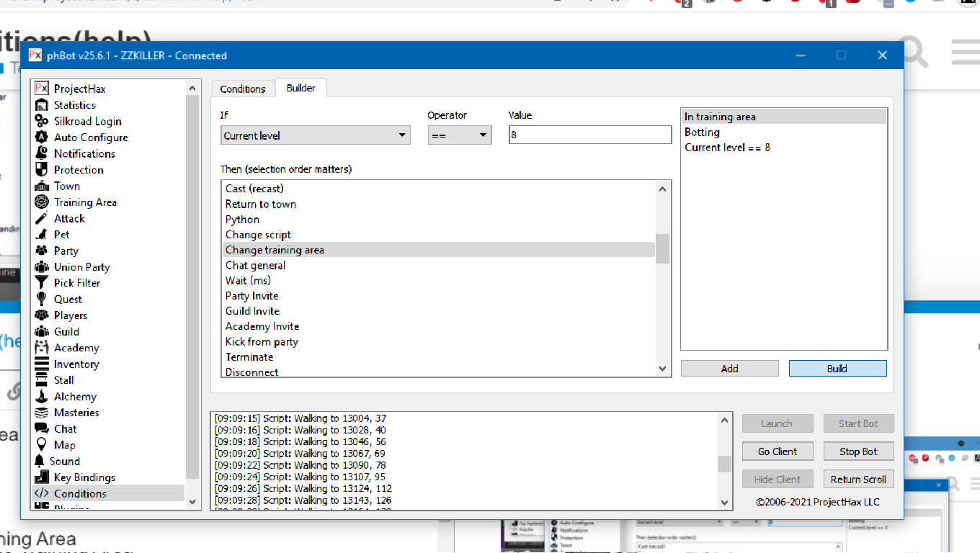Screen dimensions: 980x553
Task: Click the Add button
Action: coord(729,369)
